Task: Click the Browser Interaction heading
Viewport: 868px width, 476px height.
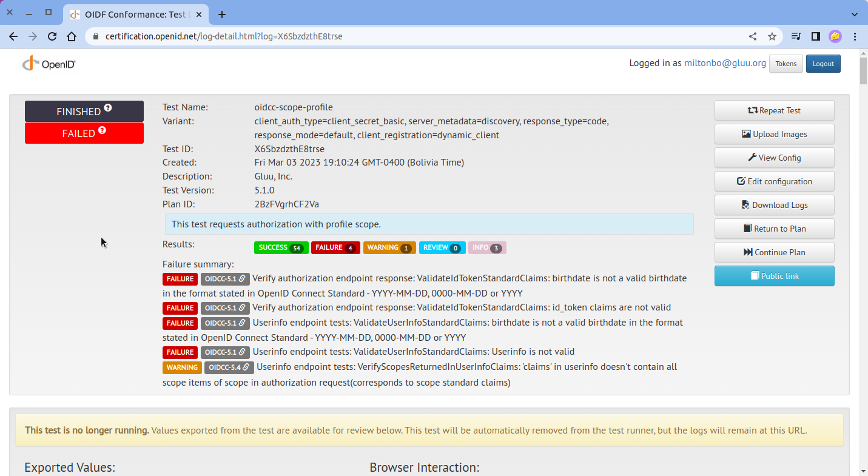Action: click(425, 468)
